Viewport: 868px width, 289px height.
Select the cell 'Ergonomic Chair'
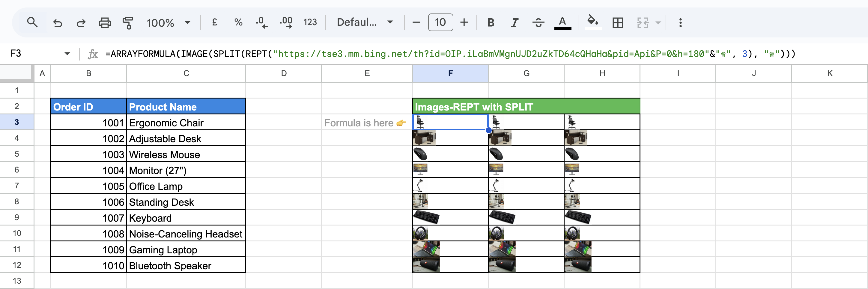point(186,122)
